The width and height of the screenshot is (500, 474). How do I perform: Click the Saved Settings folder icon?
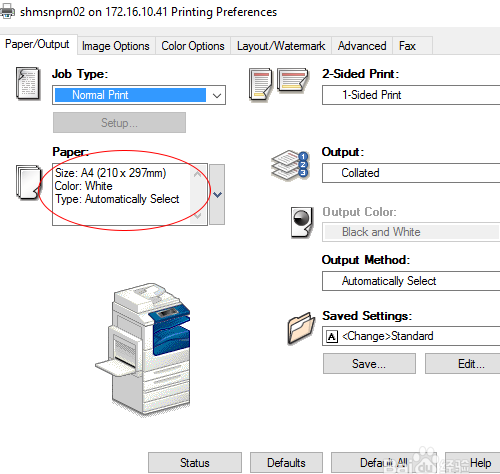pos(301,328)
